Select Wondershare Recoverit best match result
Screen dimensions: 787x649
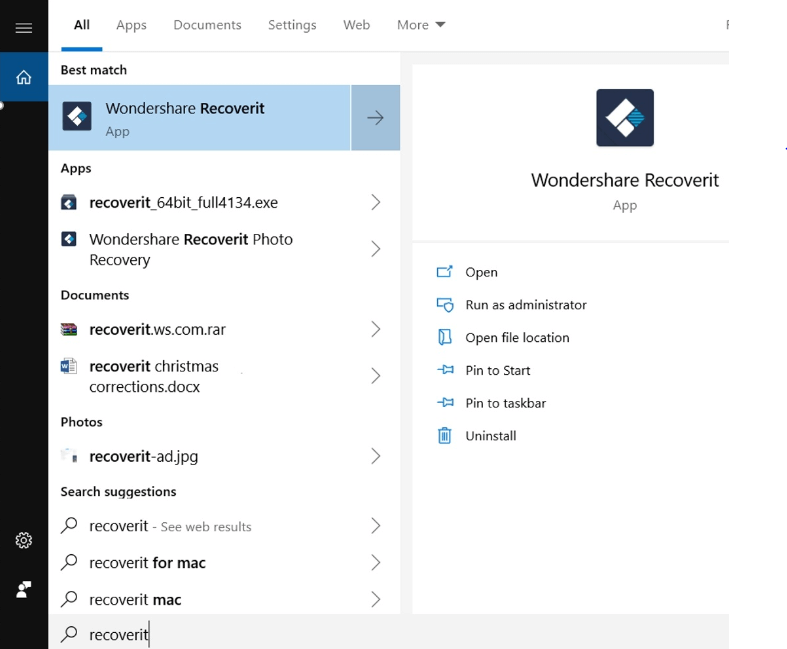[x=199, y=118]
